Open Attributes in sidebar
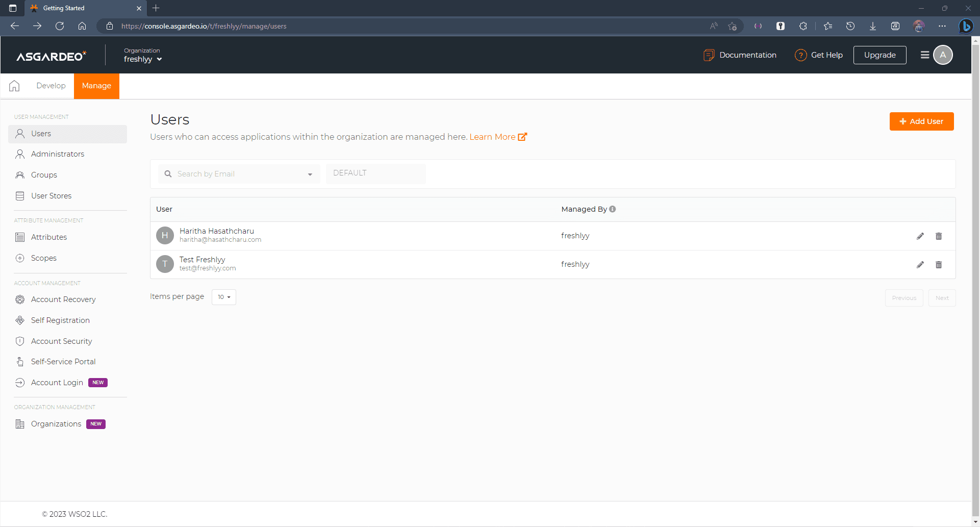The width and height of the screenshot is (980, 527). coord(67,237)
